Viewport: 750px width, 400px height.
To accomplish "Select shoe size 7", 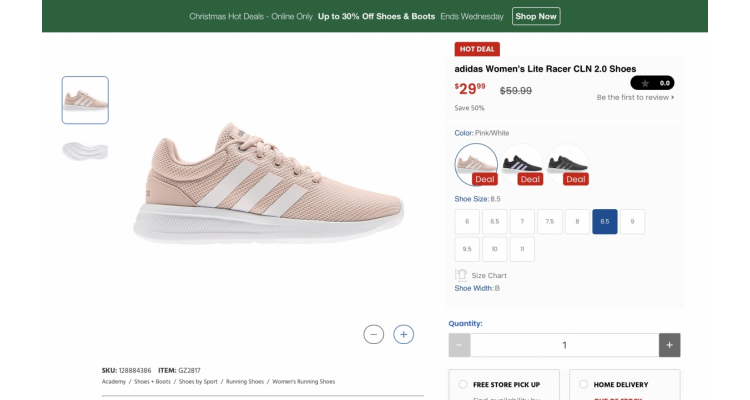I will [522, 222].
